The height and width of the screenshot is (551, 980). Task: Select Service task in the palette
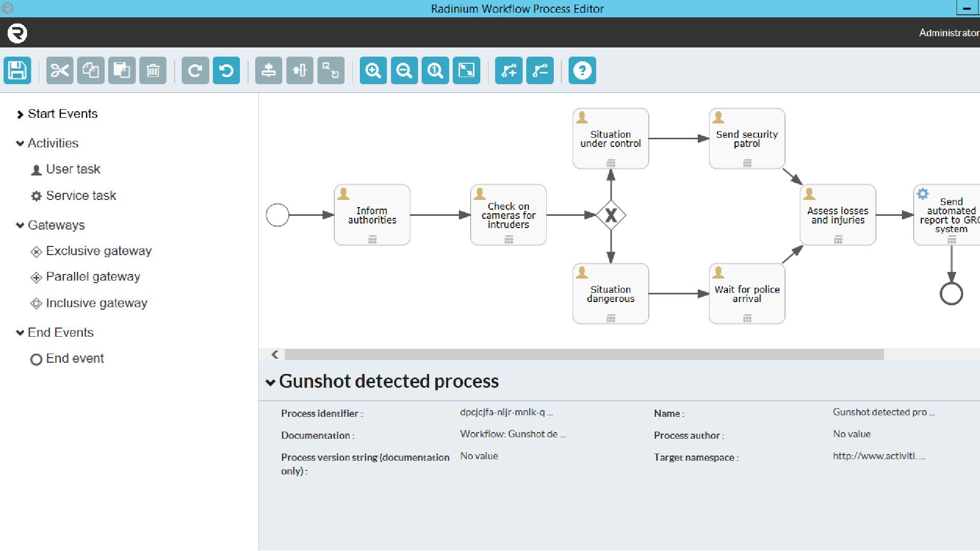pos(73,196)
